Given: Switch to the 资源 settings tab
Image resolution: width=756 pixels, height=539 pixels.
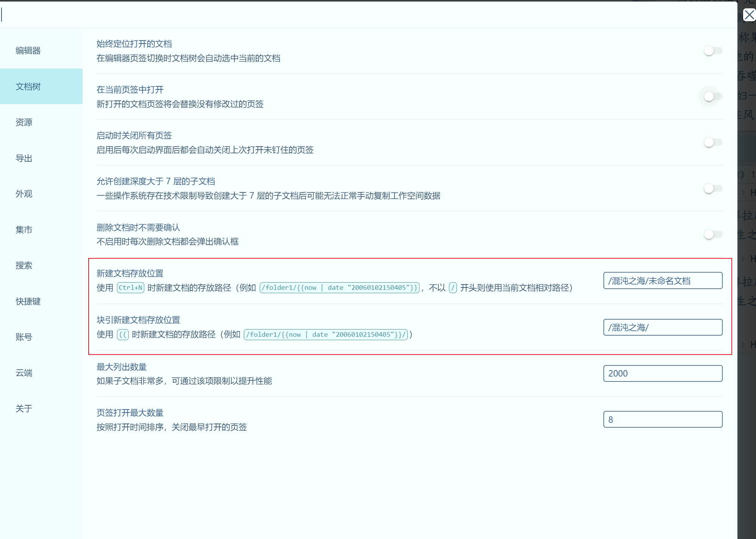Looking at the screenshot, I should [x=24, y=122].
